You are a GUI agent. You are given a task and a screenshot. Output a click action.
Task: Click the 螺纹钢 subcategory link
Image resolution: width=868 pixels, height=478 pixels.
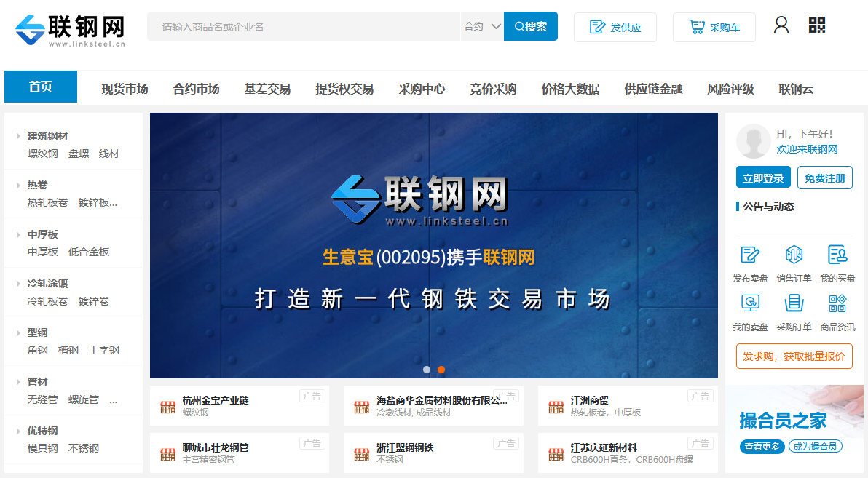tap(43, 154)
